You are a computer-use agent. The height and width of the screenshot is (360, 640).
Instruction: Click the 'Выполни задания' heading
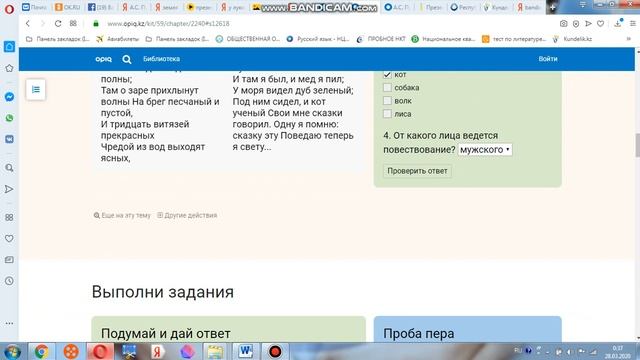tap(162, 292)
